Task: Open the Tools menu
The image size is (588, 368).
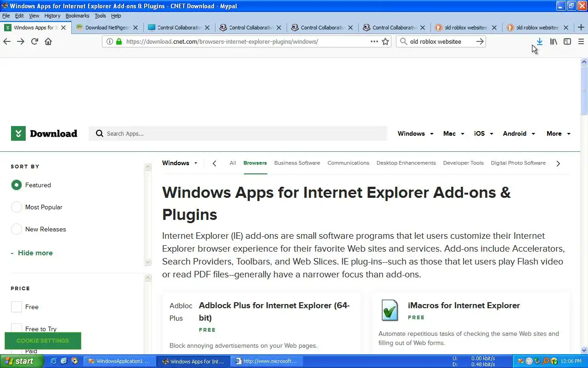Action: [x=100, y=16]
